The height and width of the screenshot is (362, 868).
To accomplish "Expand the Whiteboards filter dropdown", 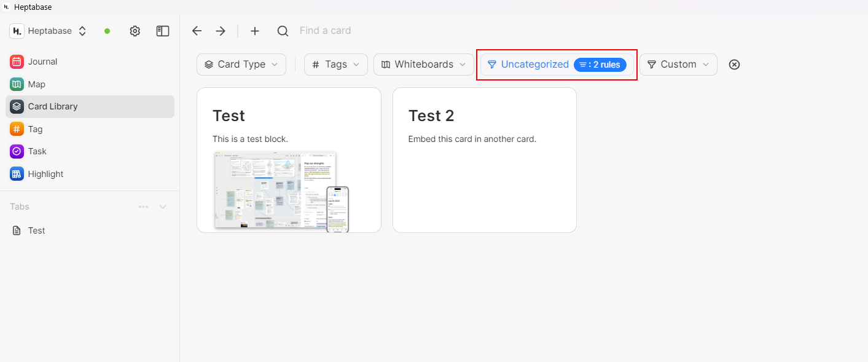I will [x=423, y=65].
